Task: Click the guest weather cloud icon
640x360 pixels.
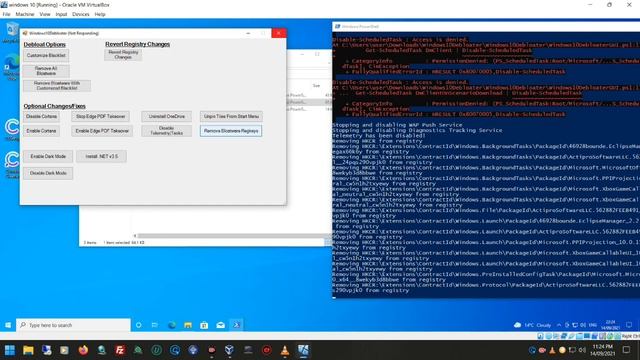Action: coord(518,325)
